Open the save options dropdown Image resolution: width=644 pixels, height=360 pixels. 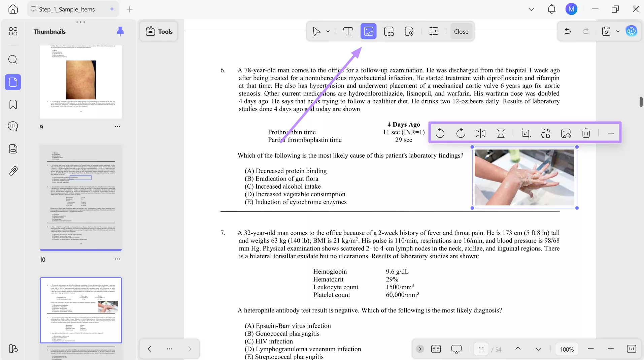pos(617,31)
